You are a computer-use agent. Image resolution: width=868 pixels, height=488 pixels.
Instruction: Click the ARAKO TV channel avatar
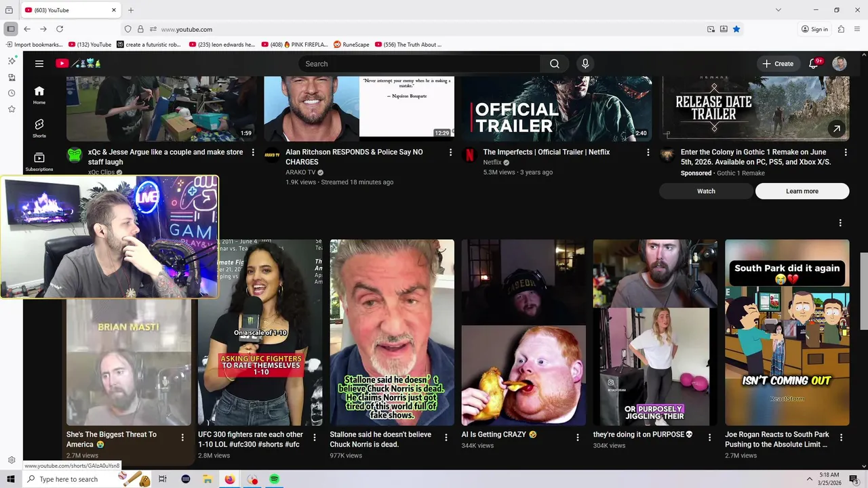(272, 155)
